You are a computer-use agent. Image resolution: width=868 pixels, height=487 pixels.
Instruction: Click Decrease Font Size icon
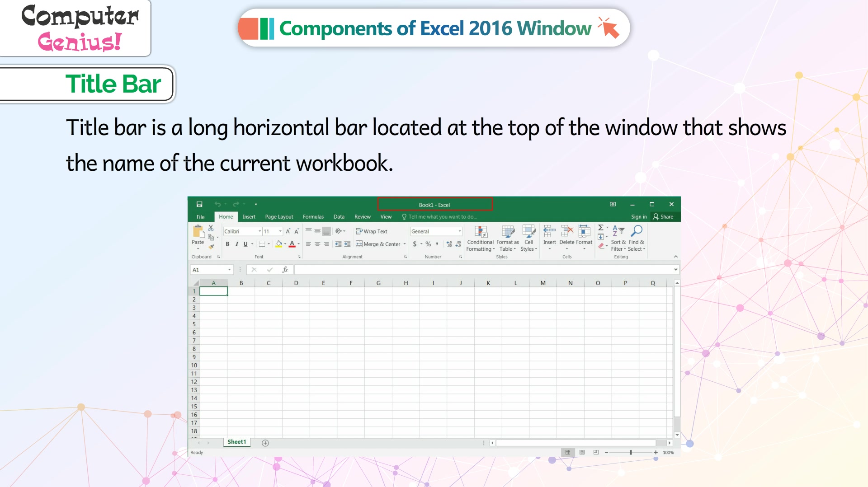[297, 231]
